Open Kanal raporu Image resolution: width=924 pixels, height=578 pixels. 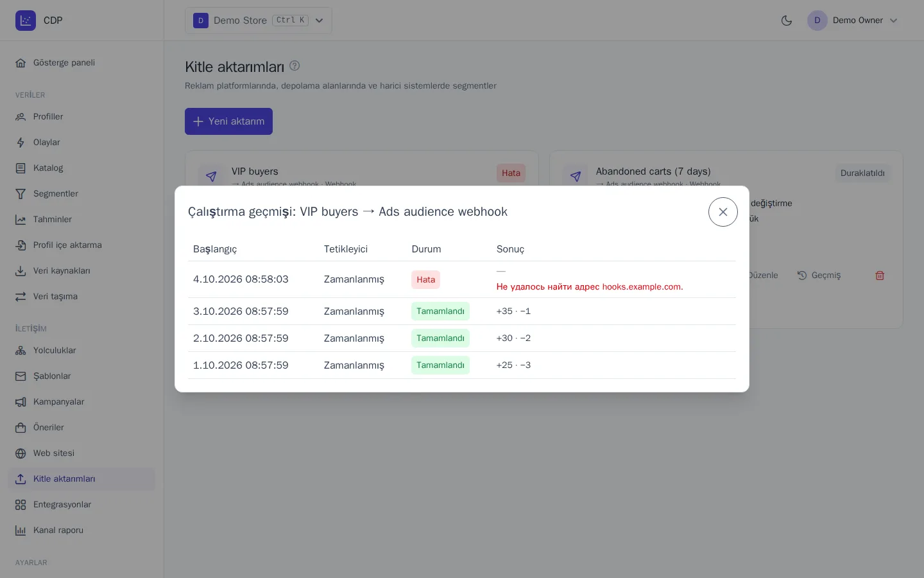point(81,530)
